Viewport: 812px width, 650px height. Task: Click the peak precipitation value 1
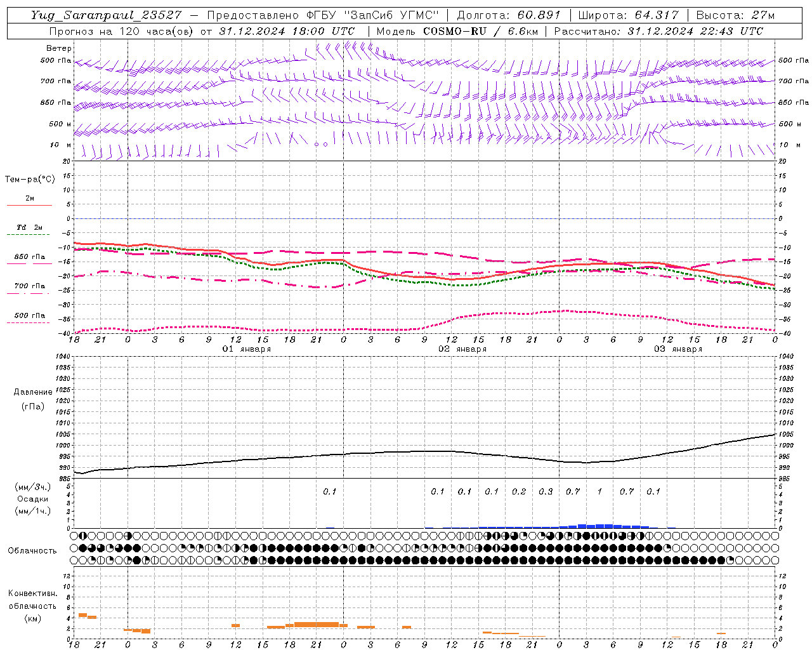click(599, 491)
